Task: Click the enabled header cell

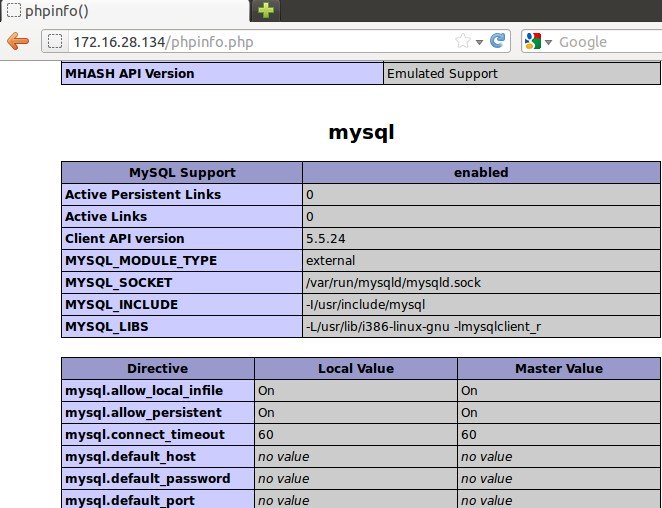Action: (x=481, y=172)
